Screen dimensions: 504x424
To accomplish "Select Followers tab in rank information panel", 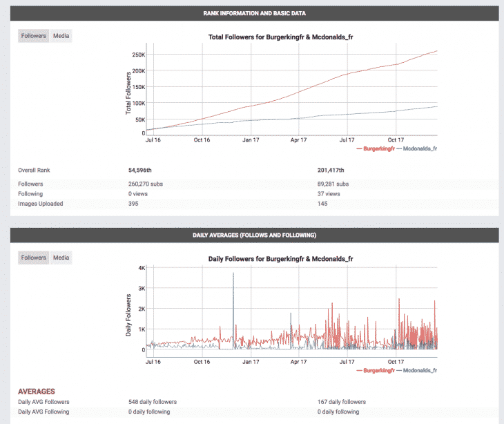I will tap(33, 36).
